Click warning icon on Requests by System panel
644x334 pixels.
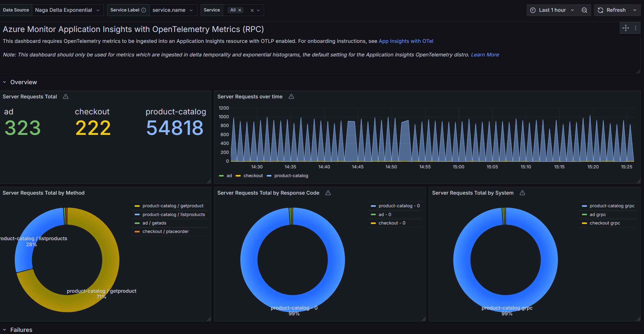pos(522,193)
